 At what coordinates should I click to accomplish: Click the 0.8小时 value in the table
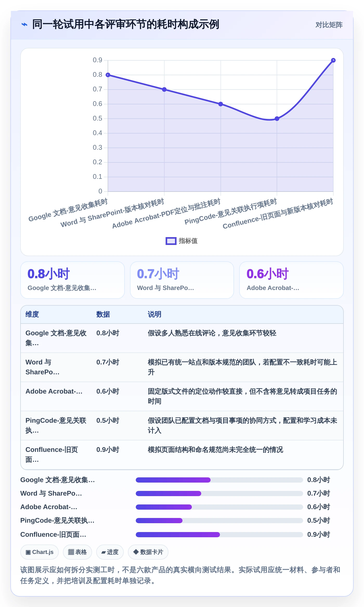[x=108, y=333]
